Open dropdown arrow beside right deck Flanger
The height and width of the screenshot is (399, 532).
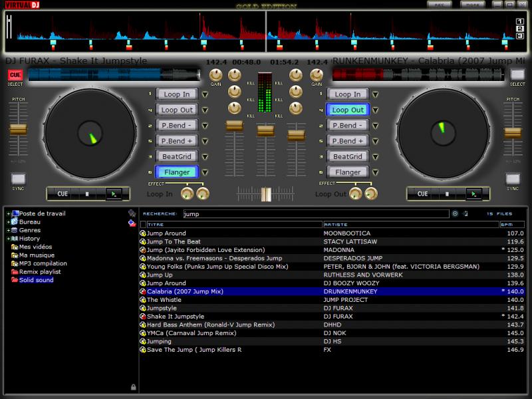[x=376, y=172]
